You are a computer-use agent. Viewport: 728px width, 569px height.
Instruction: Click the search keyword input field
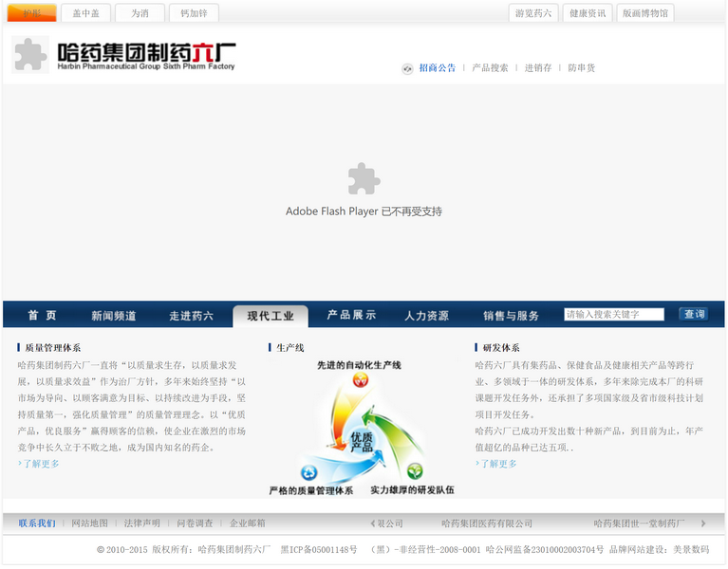coord(613,315)
